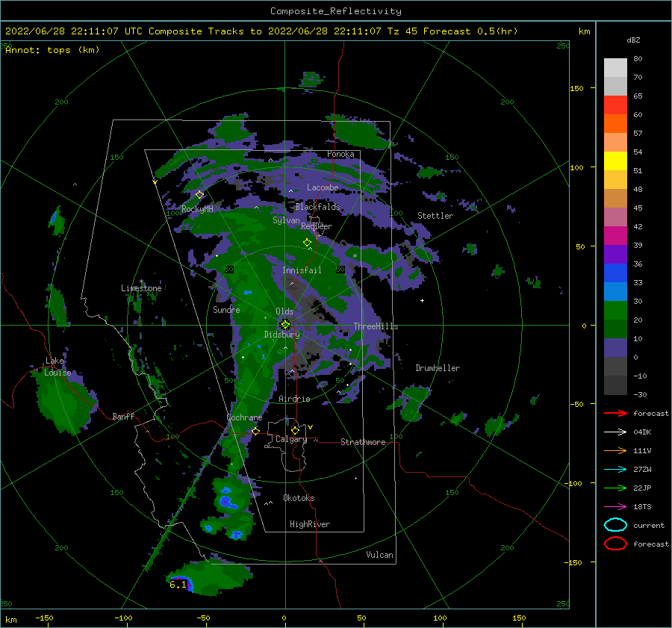Click the 'Ponoka' city label
The height and width of the screenshot is (628, 672).
pos(340,154)
